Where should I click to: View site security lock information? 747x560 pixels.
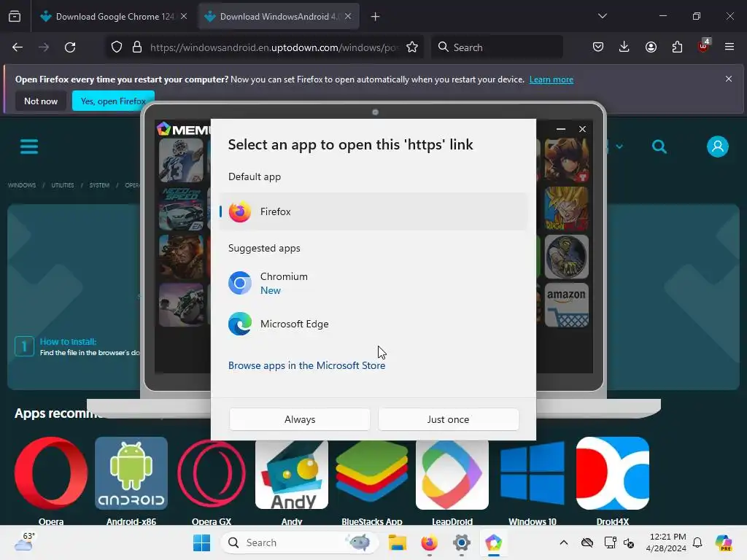137,47
